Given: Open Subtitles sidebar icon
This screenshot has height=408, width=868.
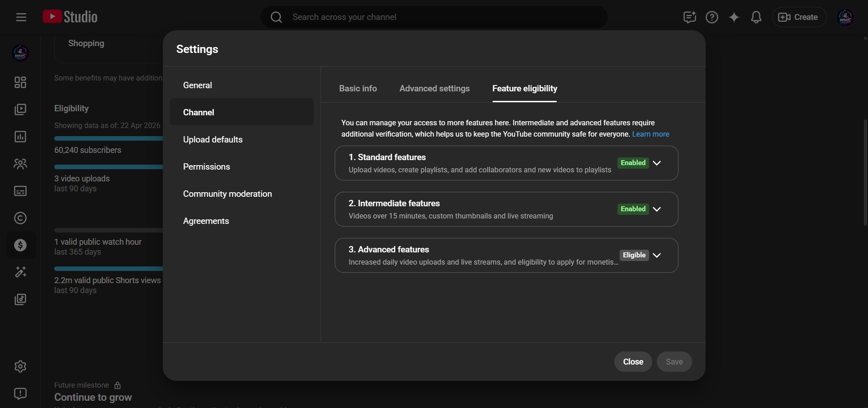Looking at the screenshot, I should pos(20,191).
